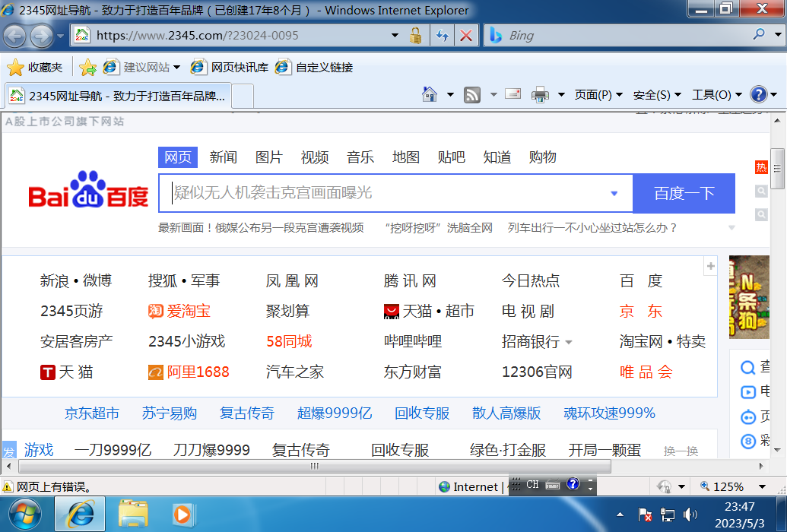Show hidden tray icons arrow
The width and height of the screenshot is (787, 532).
(x=620, y=515)
